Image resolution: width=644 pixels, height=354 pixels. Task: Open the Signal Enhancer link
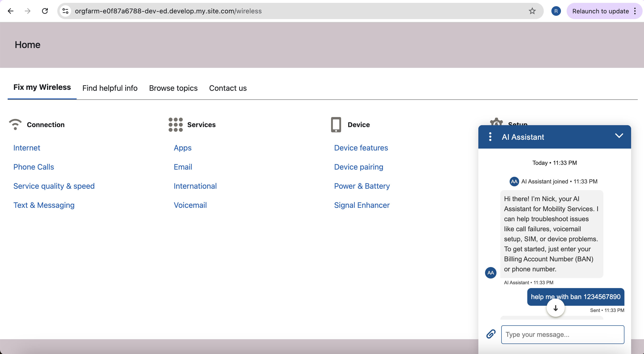coord(361,205)
